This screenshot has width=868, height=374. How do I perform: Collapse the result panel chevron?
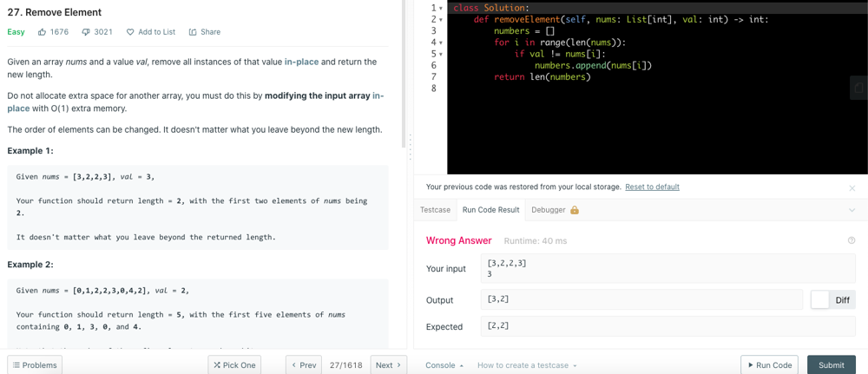click(852, 210)
